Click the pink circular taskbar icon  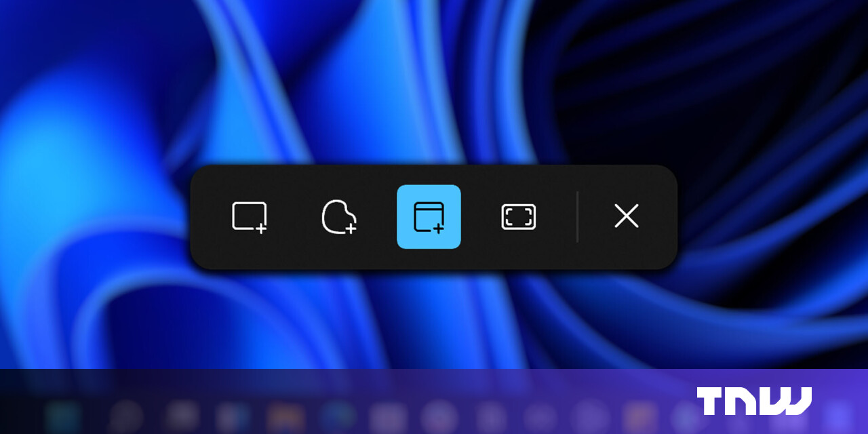437,418
